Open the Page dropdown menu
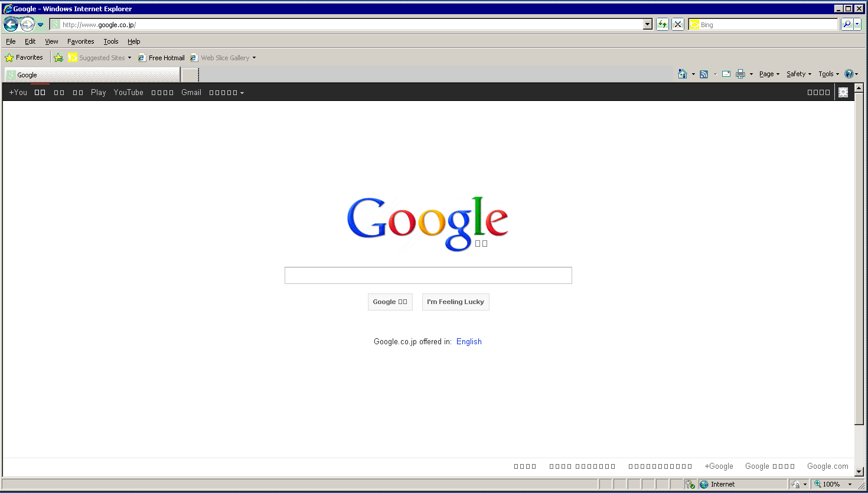The height and width of the screenshot is (493, 868). click(x=767, y=74)
